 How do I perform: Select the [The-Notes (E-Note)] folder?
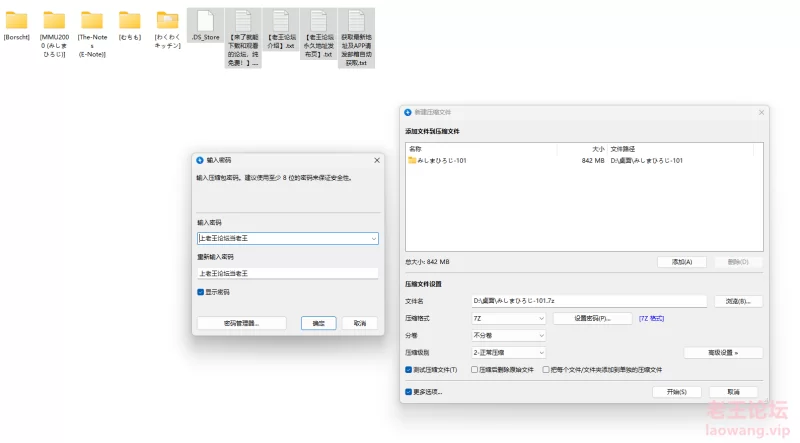[92, 34]
